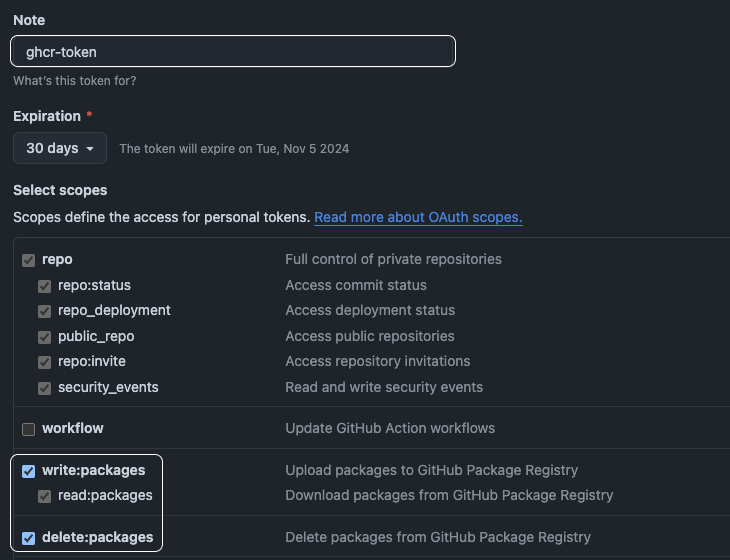Uncheck the repo_deployment scope
This screenshot has height=560, width=730.
tap(44, 311)
